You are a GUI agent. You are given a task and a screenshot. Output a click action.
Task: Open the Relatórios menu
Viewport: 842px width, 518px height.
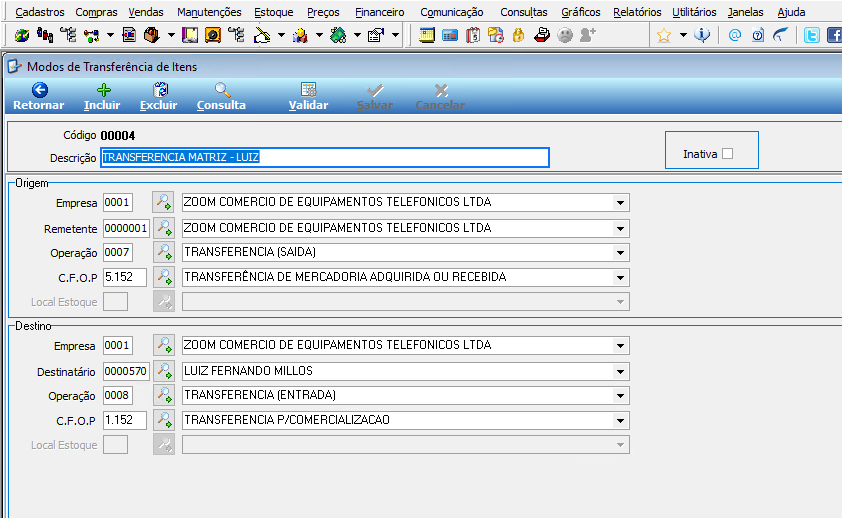point(637,12)
